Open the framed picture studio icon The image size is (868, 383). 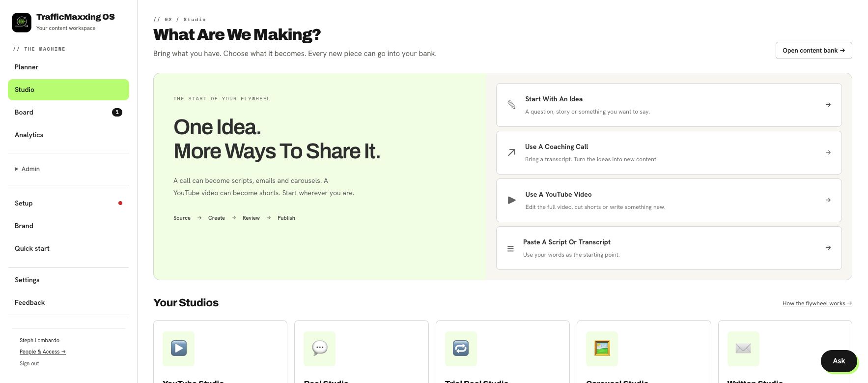pyautogui.click(x=602, y=349)
